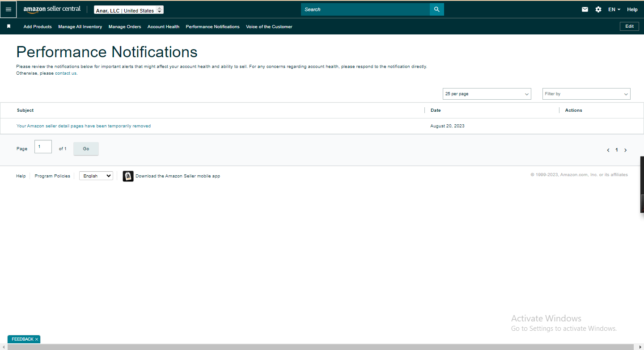Click the Amazon Seller app icon
Image resolution: width=644 pixels, height=350 pixels.
point(128,176)
